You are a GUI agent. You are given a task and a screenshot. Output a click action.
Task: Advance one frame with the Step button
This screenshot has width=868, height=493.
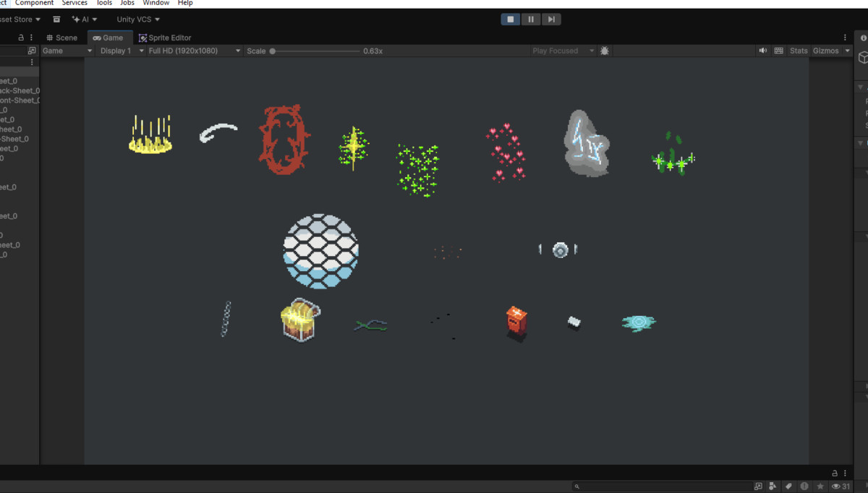pyautogui.click(x=551, y=20)
